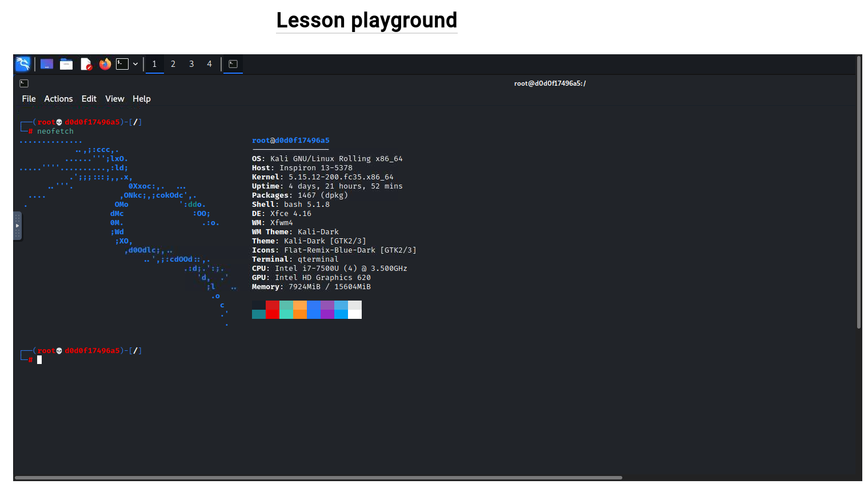Click the window title root@d0d0f17496a5:/
Viewport: 868px width, 488px height.
click(x=550, y=83)
